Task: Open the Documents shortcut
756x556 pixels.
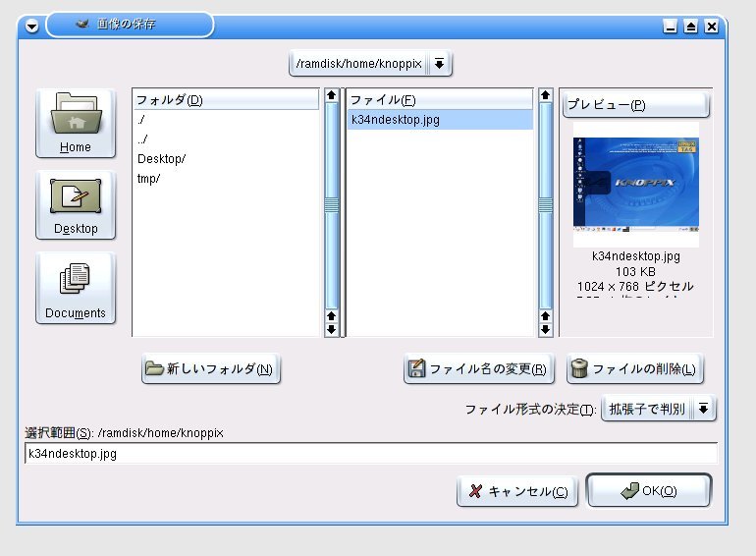Action: [76, 288]
